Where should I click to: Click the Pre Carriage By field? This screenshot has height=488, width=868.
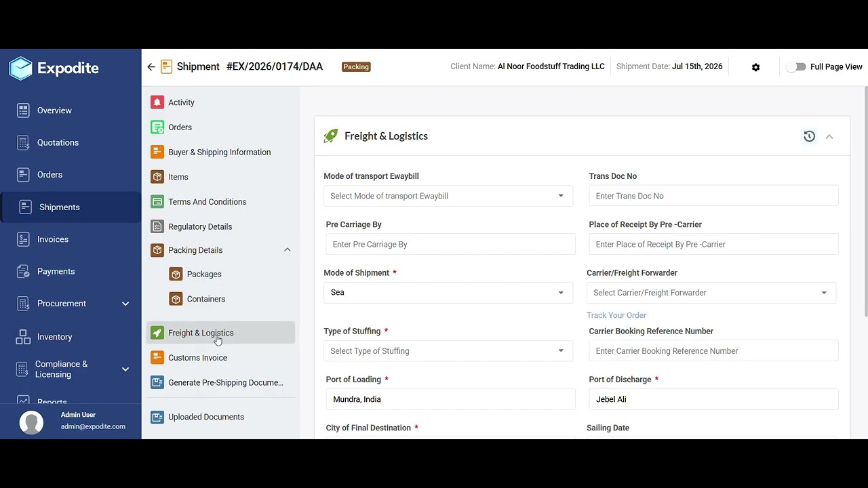point(451,244)
